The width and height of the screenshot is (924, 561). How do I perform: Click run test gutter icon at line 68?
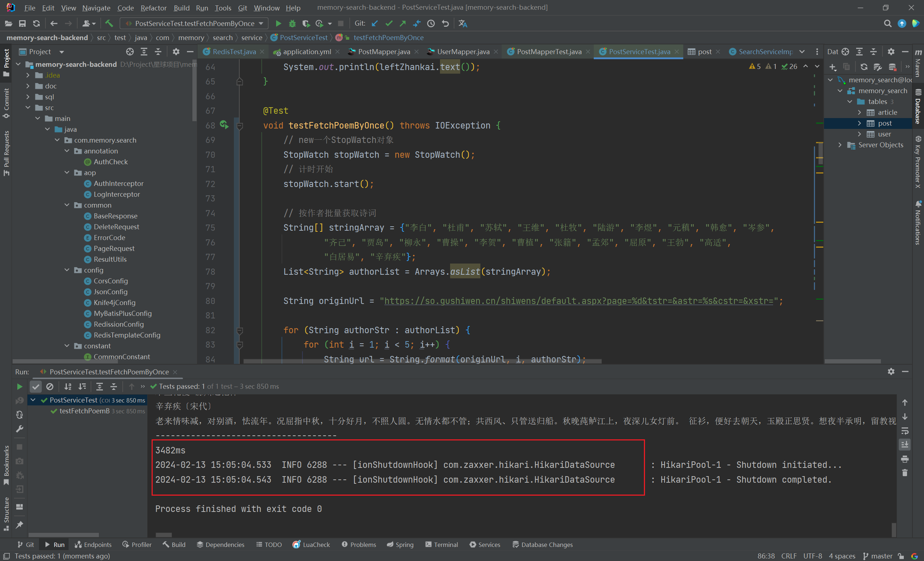click(224, 125)
